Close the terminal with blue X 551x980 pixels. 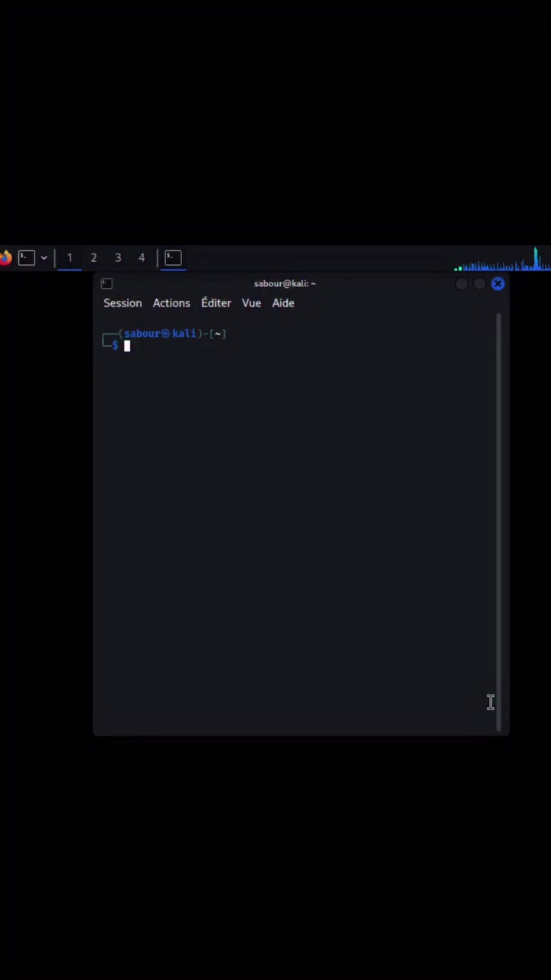point(498,284)
